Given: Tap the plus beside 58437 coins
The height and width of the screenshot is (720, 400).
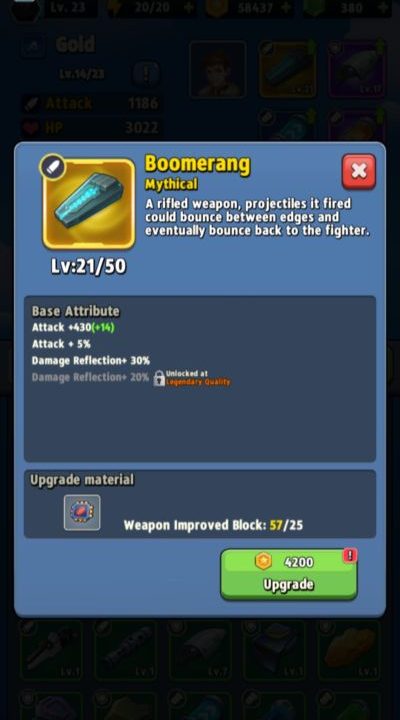Looking at the screenshot, I should click(x=286, y=7).
